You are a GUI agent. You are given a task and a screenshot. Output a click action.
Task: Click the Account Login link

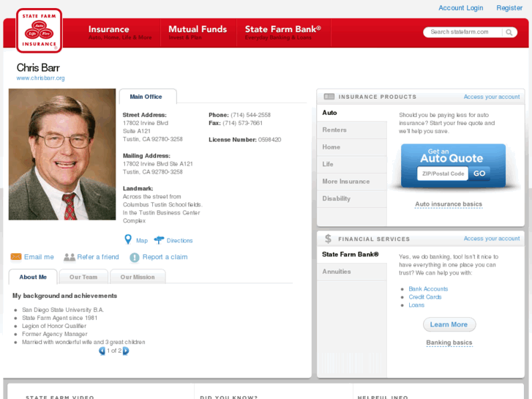(x=460, y=8)
